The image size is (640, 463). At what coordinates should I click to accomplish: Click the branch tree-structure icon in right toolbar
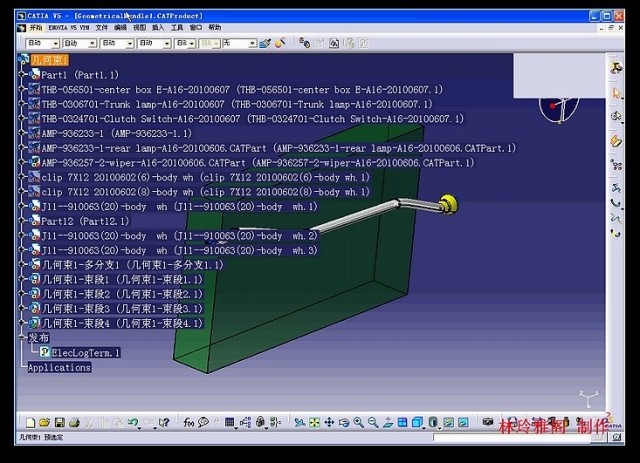pos(616,165)
